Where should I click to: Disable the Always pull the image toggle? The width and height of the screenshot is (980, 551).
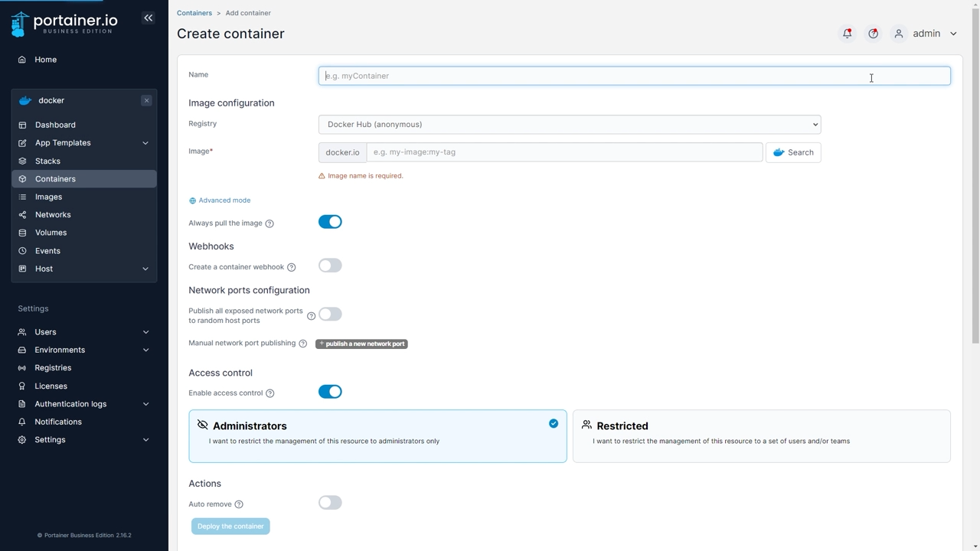pos(330,222)
